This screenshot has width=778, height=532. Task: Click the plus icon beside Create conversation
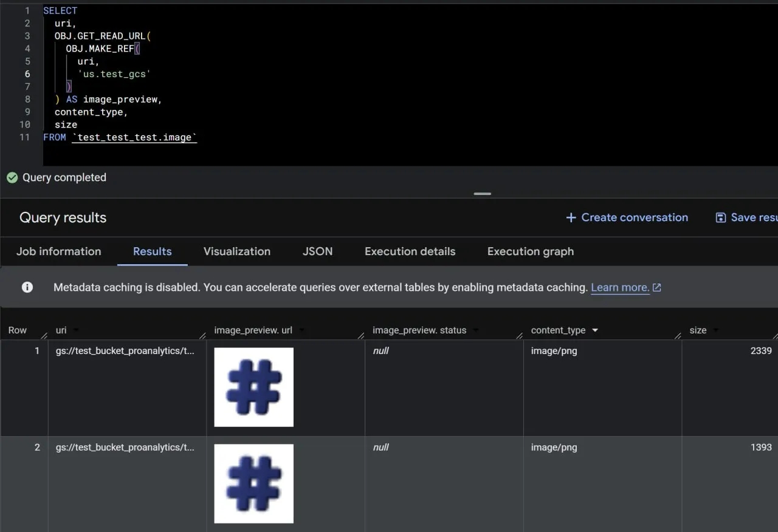(571, 217)
